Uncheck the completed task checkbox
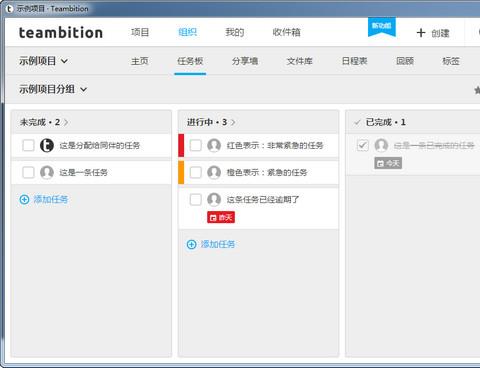The width and height of the screenshot is (480, 368). 363,145
